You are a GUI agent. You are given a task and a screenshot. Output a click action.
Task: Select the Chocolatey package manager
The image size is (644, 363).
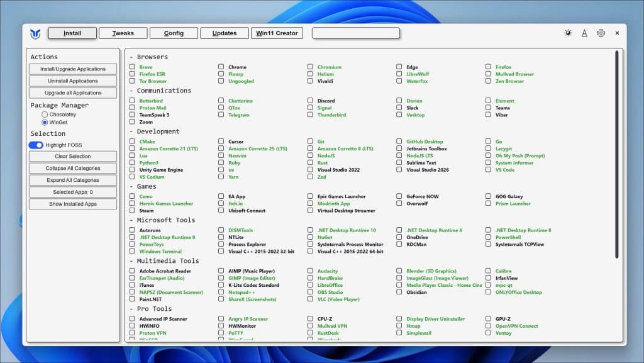click(x=45, y=114)
